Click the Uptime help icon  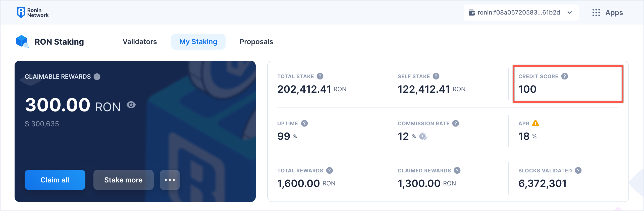coord(304,123)
